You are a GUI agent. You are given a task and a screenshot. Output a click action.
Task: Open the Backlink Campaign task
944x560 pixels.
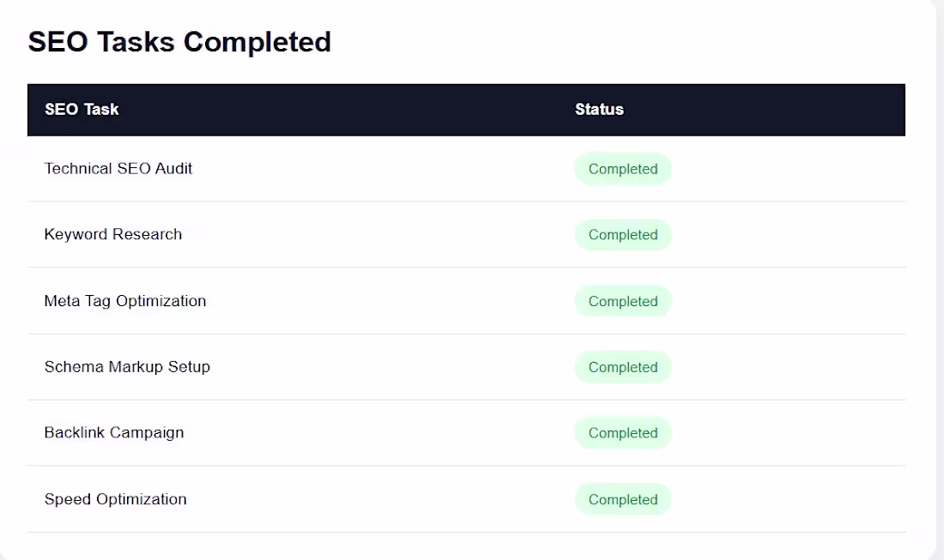coord(114,432)
